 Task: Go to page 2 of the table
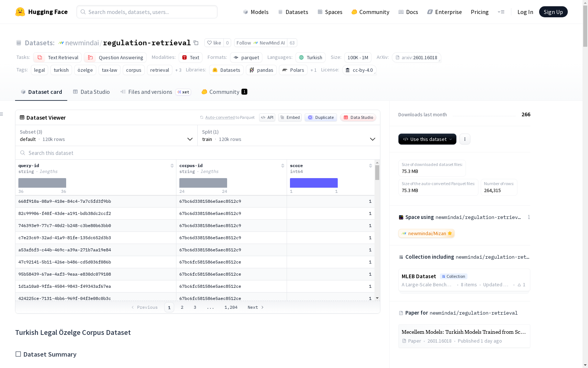click(x=182, y=307)
